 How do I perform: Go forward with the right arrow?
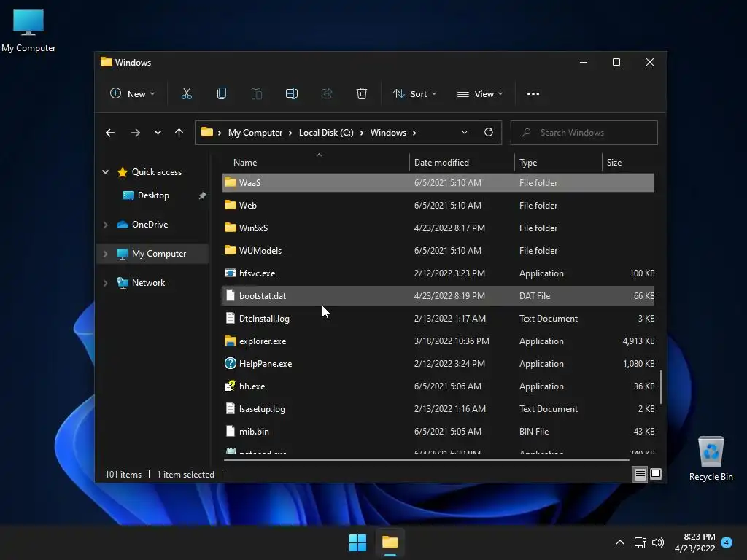pos(135,133)
